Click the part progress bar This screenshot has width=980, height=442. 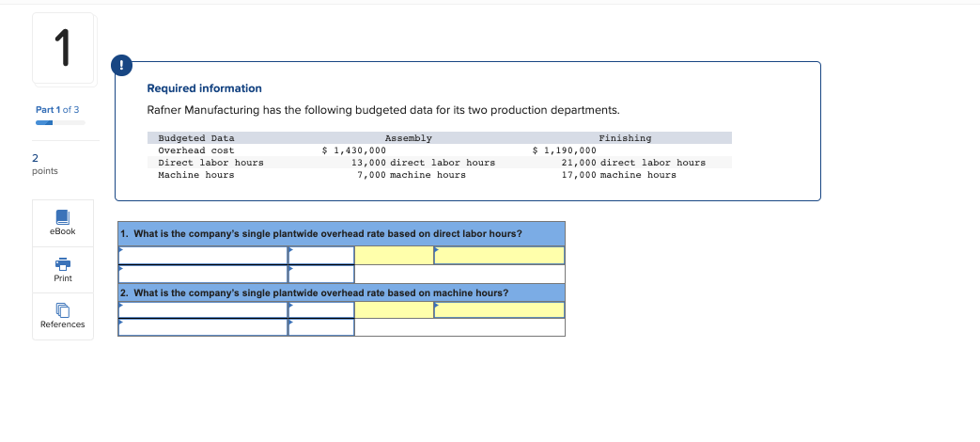(60, 122)
